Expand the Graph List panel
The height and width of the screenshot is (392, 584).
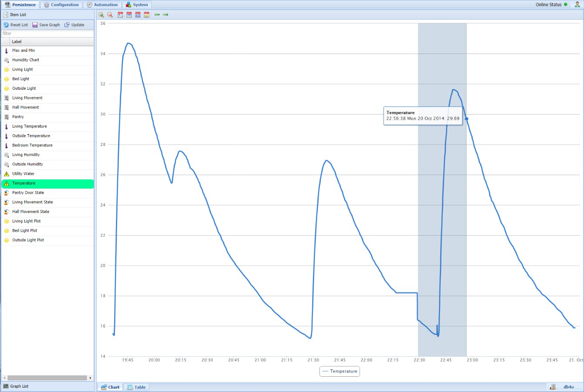pos(47,386)
